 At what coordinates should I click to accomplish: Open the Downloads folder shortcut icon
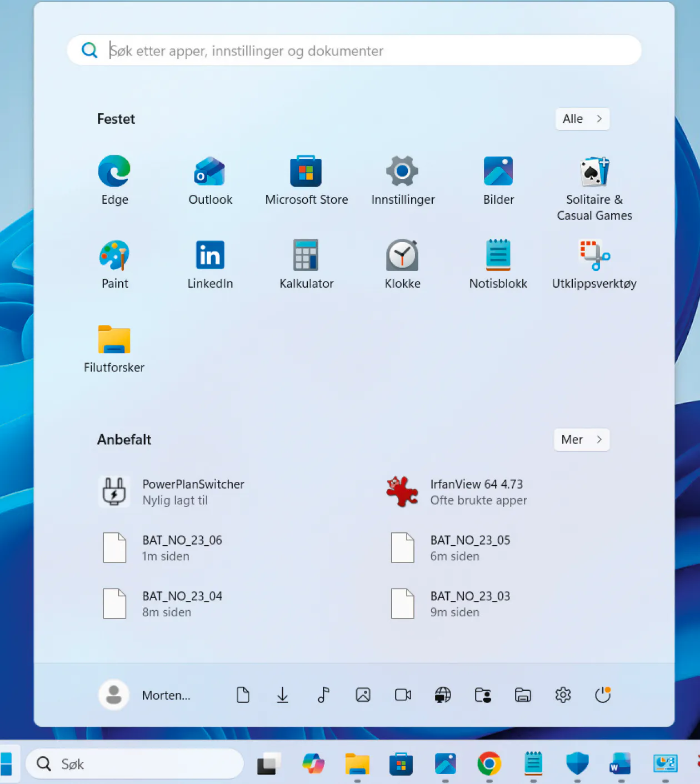point(283,695)
